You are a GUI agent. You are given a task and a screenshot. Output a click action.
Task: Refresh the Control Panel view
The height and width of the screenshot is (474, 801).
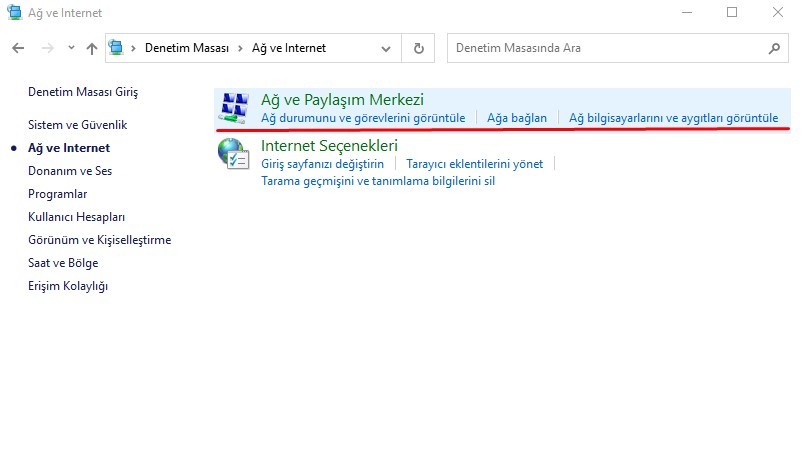418,48
